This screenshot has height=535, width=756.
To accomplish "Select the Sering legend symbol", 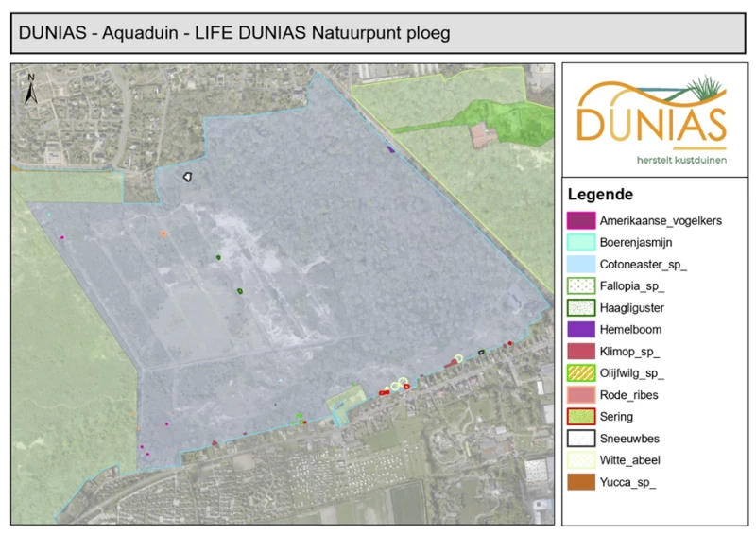I will (x=581, y=416).
